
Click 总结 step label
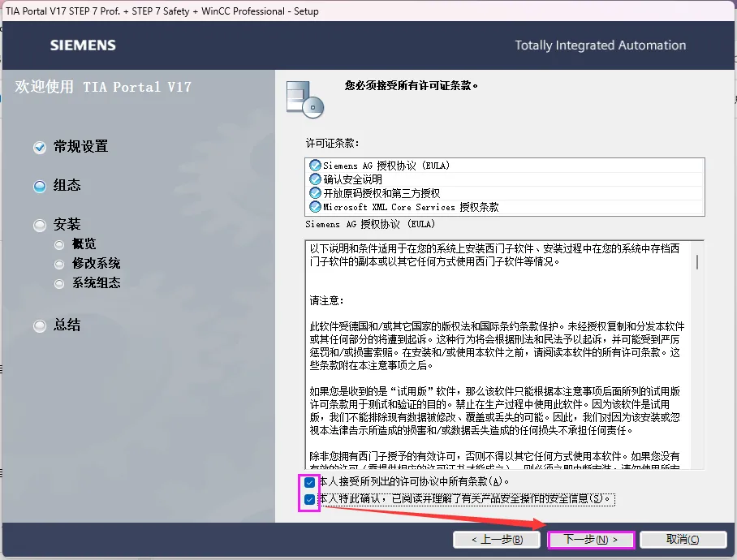[67, 325]
